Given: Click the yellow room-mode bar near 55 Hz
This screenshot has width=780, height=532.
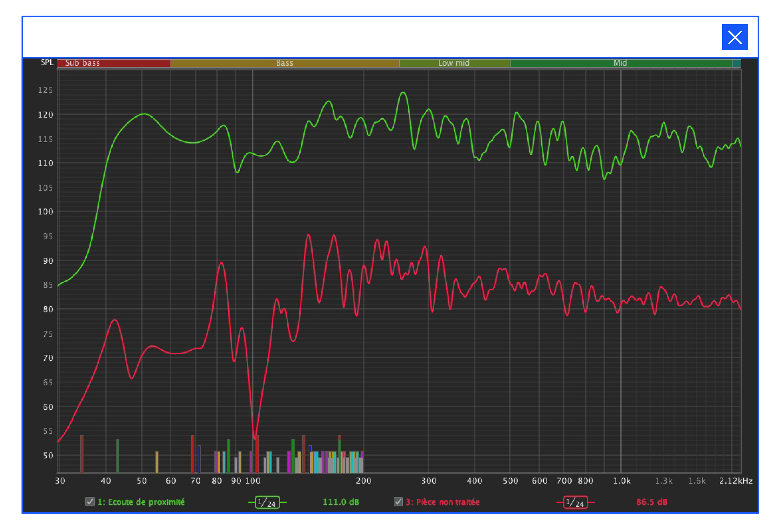Looking at the screenshot, I should [157, 462].
